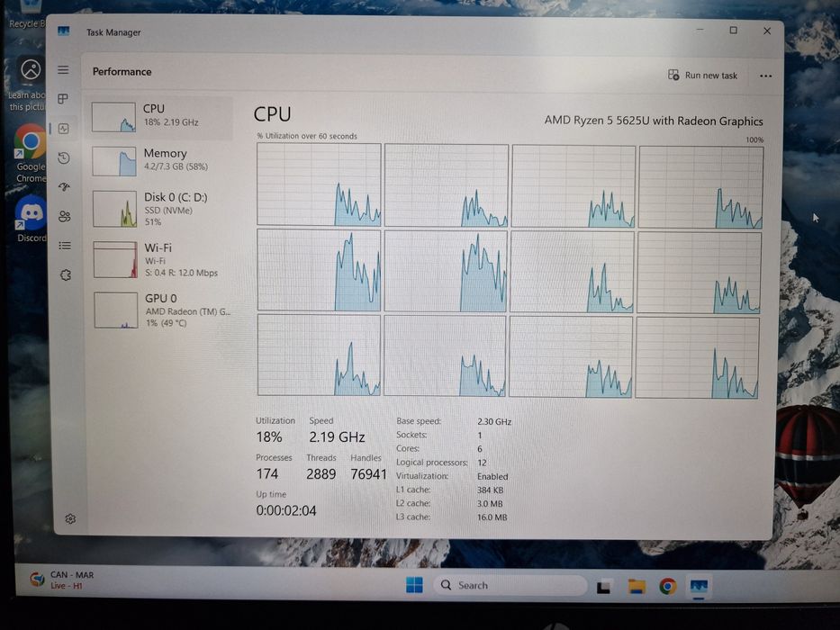This screenshot has height=630, width=840.
Task: Click the first logical processor graph
Action: 319,184
